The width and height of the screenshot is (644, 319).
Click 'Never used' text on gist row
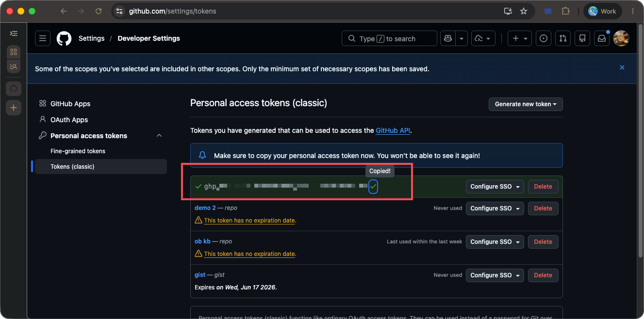pyautogui.click(x=448, y=275)
